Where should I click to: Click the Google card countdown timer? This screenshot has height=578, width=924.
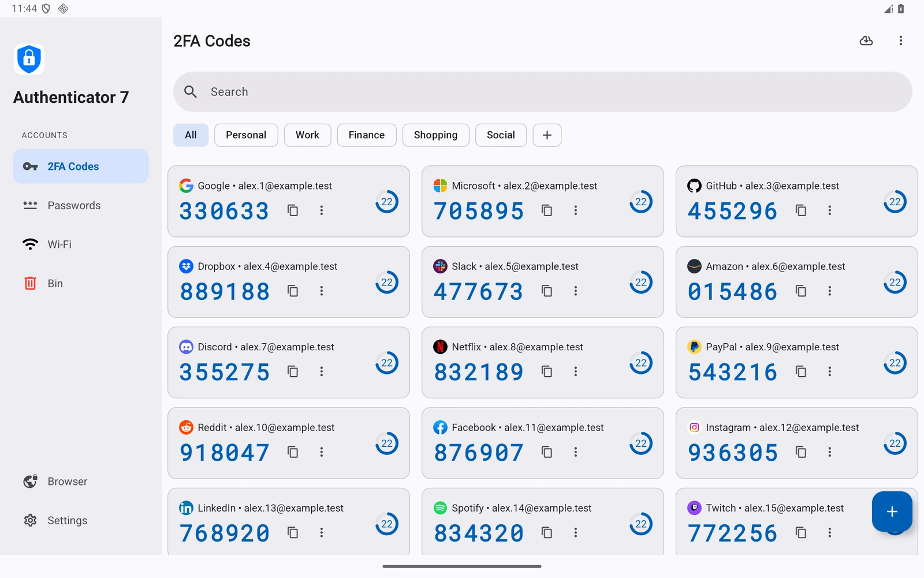point(387,202)
